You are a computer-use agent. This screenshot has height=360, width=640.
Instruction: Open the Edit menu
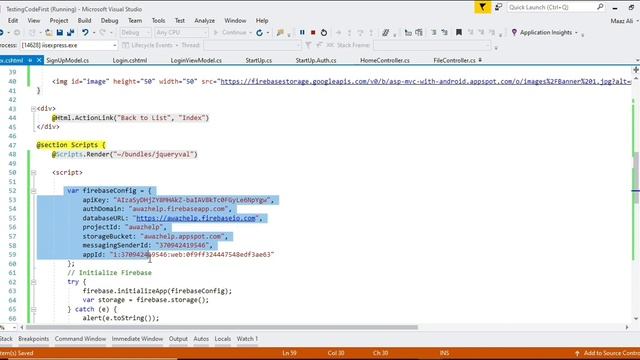point(13,20)
